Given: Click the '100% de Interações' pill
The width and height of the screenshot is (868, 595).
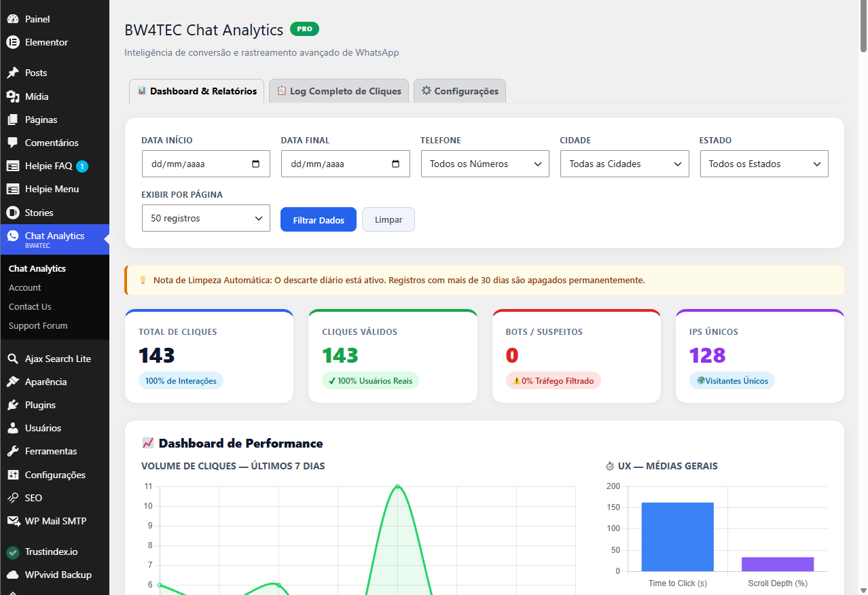Looking at the screenshot, I should pos(181,380).
